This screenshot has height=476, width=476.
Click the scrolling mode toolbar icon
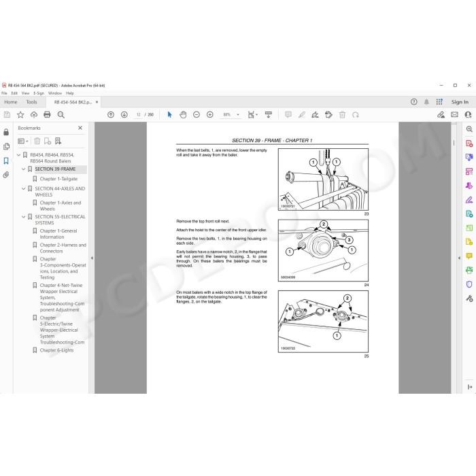269,115
